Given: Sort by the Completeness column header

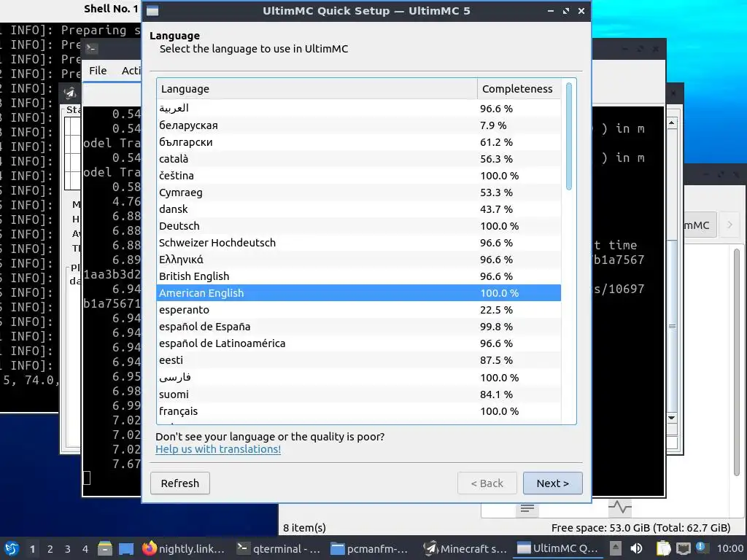Looking at the screenshot, I should (x=519, y=89).
